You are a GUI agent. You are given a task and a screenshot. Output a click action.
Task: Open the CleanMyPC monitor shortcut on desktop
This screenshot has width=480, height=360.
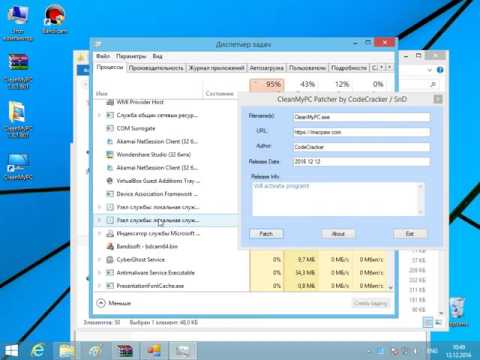(18, 167)
